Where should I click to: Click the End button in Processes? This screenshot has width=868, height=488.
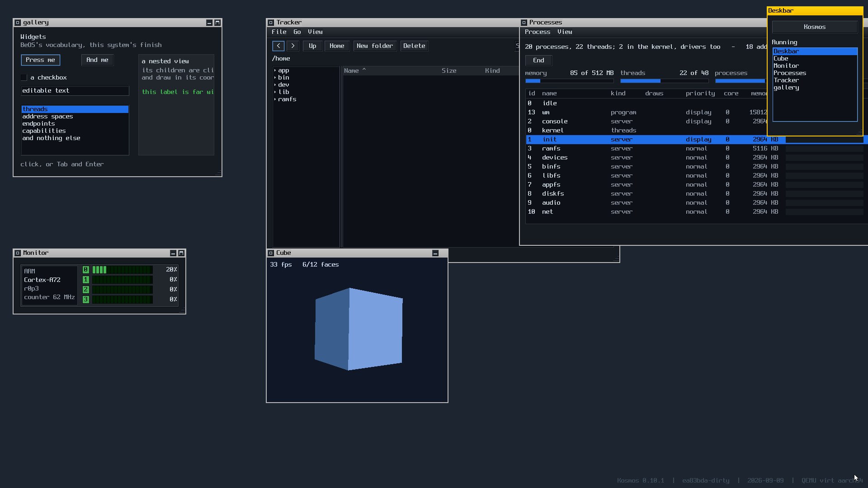(538, 61)
